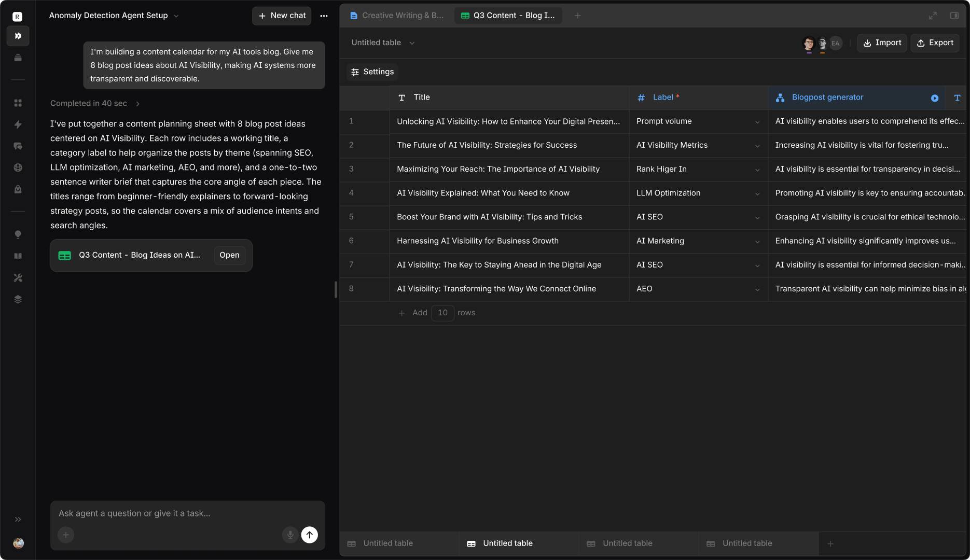Click the expand fullscreen arrows icon

tap(933, 16)
